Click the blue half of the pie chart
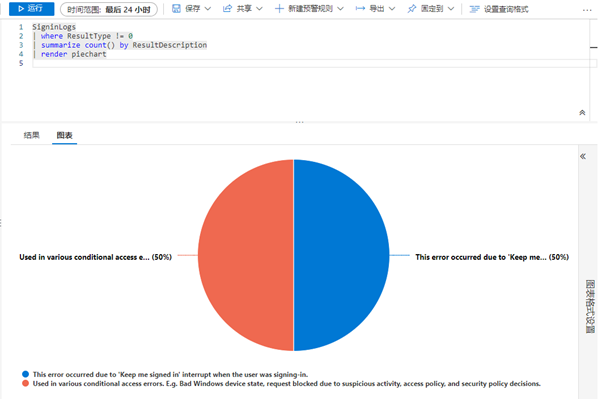 coord(342,255)
